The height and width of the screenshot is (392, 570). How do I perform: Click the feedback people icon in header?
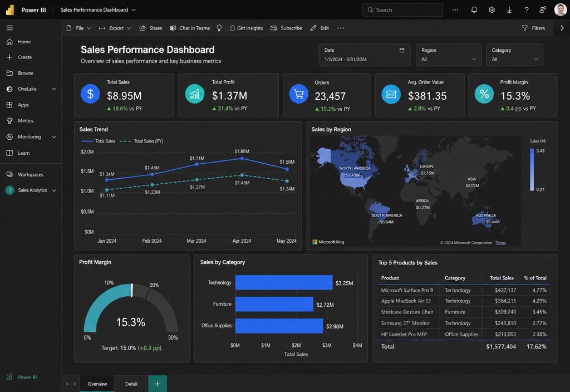pos(543,10)
